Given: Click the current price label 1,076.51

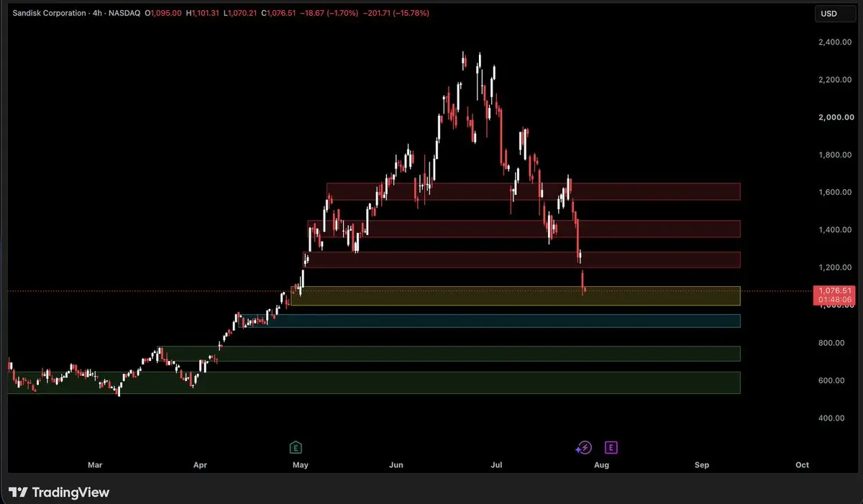Looking at the screenshot, I should 835,291.
